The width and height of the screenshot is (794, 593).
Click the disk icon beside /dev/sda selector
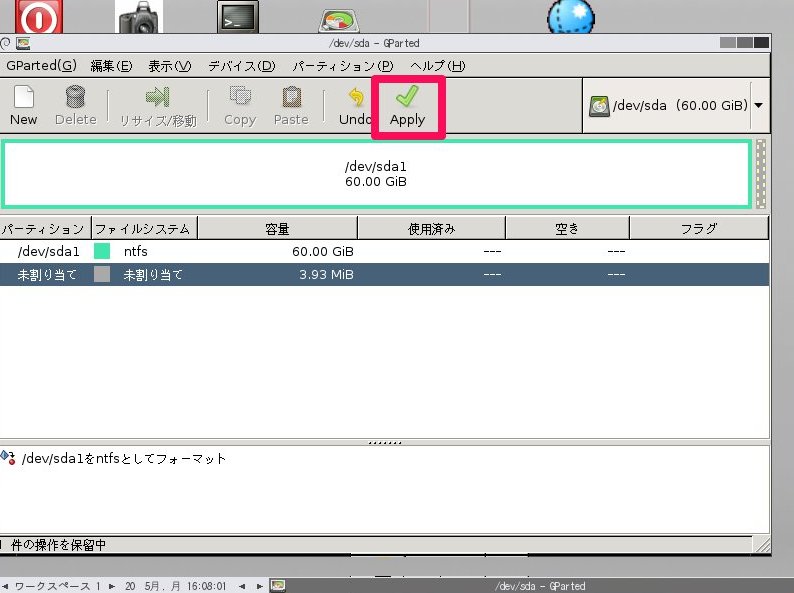tap(599, 106)
